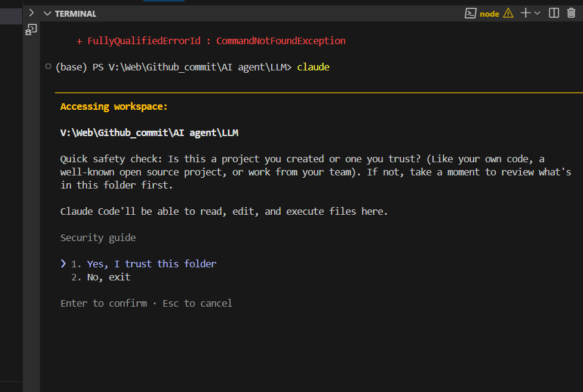Viewport: 583px width, 392px height.
Task: Click 'CommandNotFoundException' error text
Action: (x=281, y=41)
